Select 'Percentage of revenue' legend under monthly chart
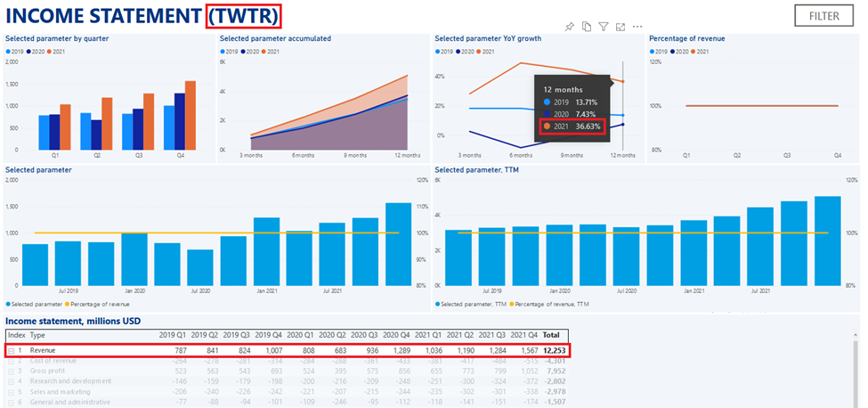Image resolution: width=868 pixels, height=408 pixels. click(97, 304)
